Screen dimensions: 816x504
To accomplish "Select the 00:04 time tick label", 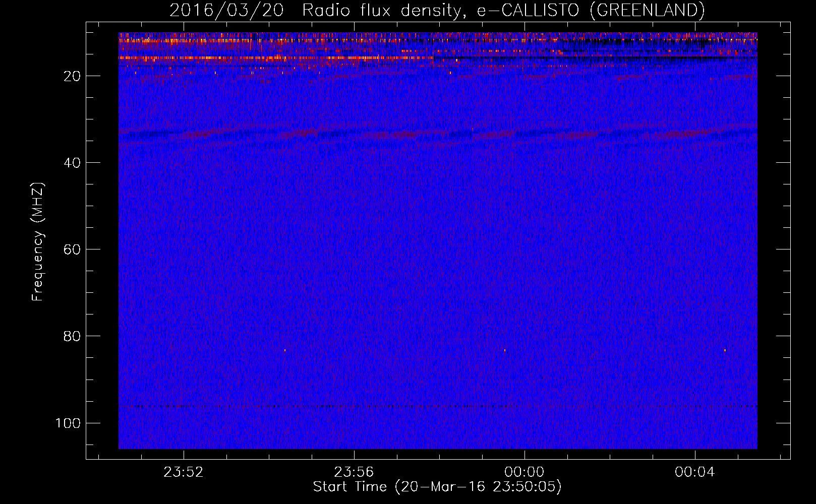I will [x=695, y=472].
